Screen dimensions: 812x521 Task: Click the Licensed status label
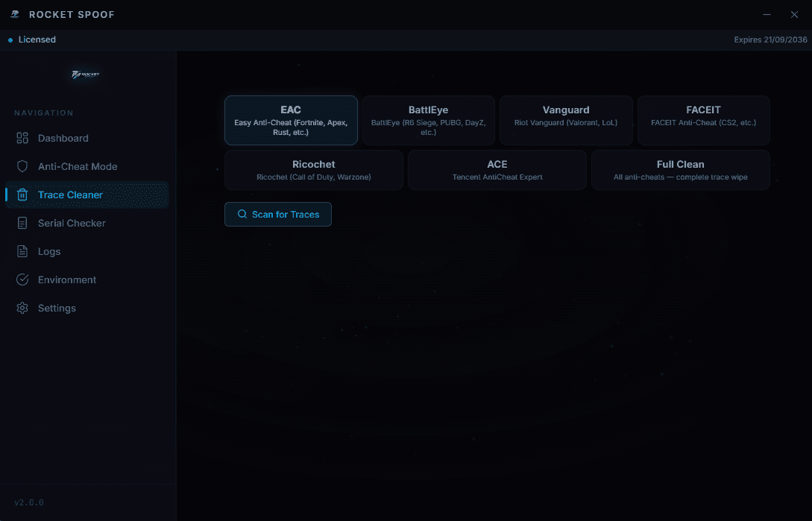(x=37, y=40)
